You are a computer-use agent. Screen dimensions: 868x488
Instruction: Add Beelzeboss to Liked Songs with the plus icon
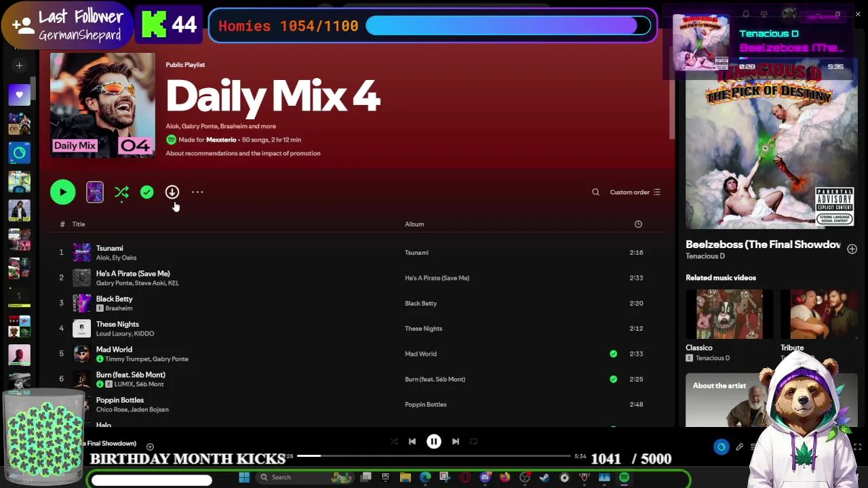click(x=852, y=249)
